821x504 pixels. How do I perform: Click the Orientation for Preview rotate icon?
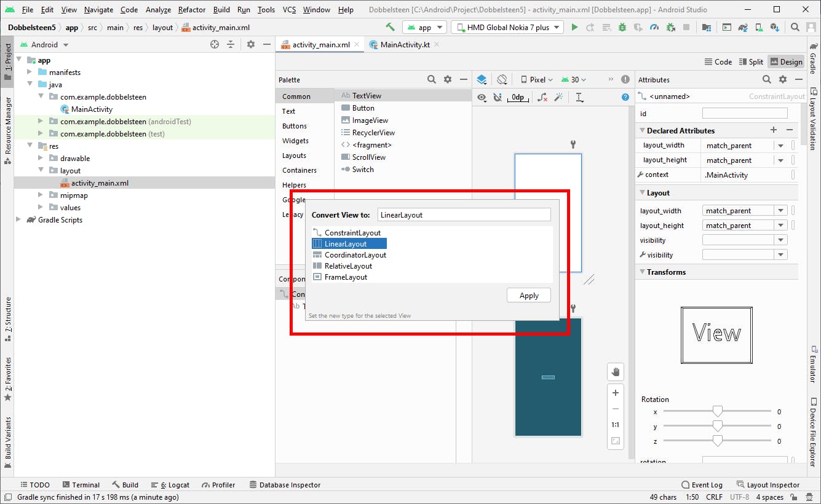(502, 79)
